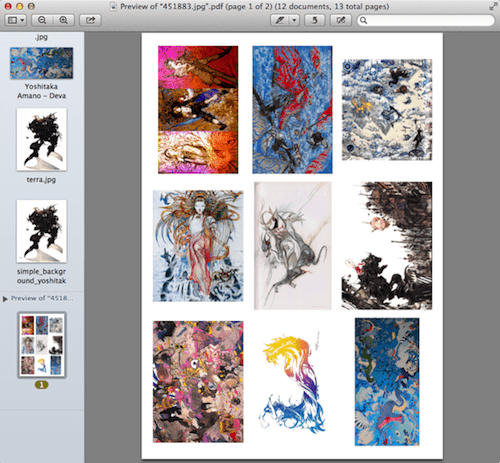500x463 pixels.
Task: Click the page number 1 badge
Action: (x=41, y=385)
